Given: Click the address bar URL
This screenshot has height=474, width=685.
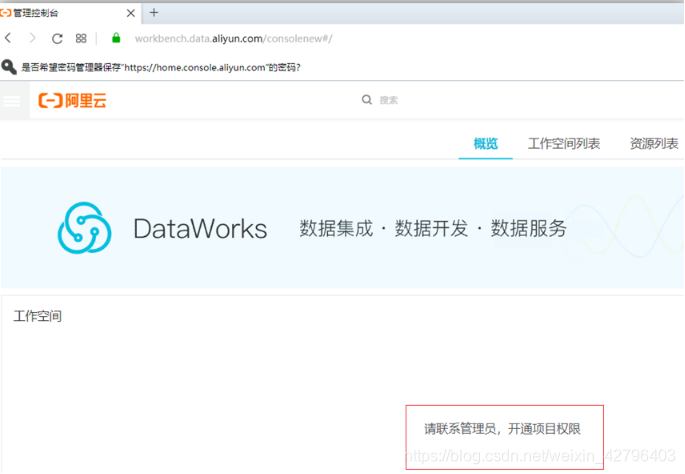Looking at the screenshot, I should pos(233,38).
